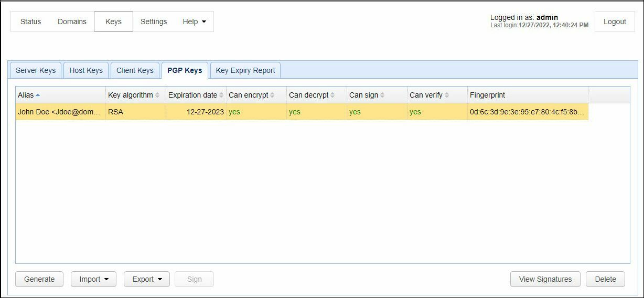The image size is (644, 298).
Task: Sort by Key algorithm column header
Action: pos(136,95)
